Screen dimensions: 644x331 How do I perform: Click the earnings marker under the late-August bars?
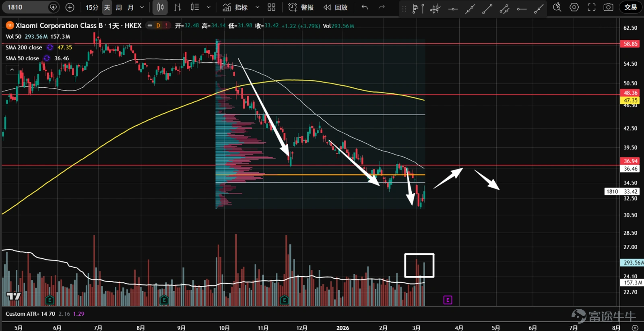(164, 300)
